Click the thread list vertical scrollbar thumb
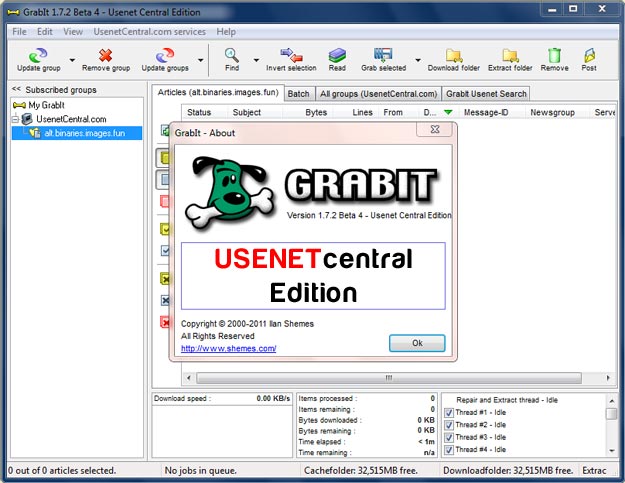Image resolution: width=625 pixels, height=483 pixels. [x=611, y=414]
